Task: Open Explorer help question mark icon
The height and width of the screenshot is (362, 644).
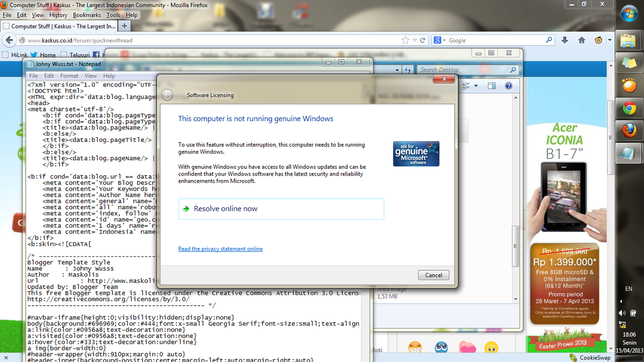Action: (x=509, y=86)
